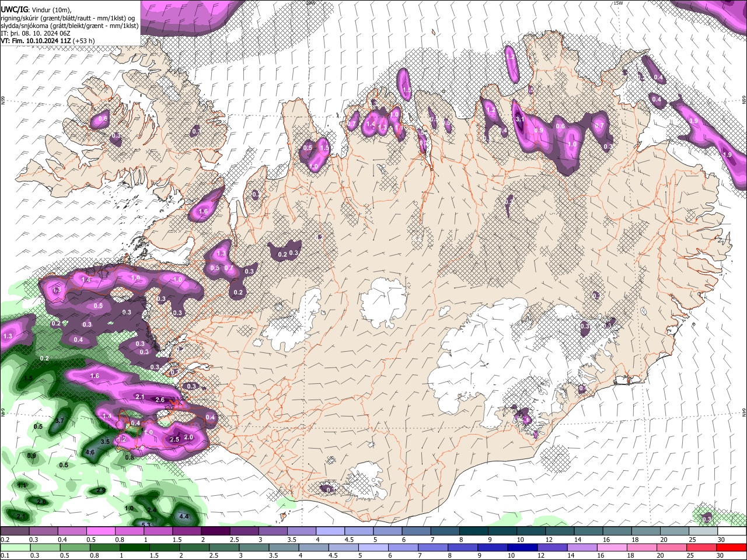
Task: Select the darkest purple top-row swatch at 2–2.5
Action: click(216, 531)
